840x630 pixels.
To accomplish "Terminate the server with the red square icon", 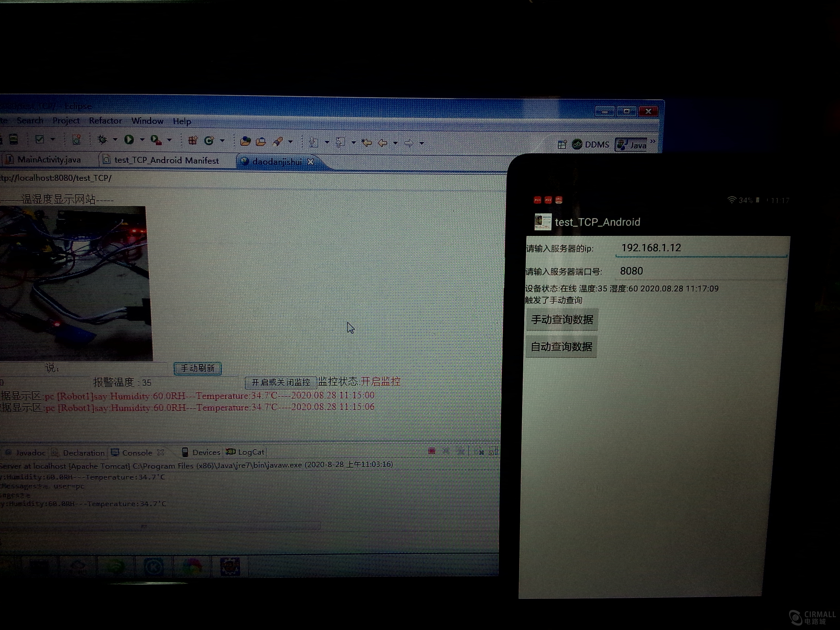I will 431,451.
